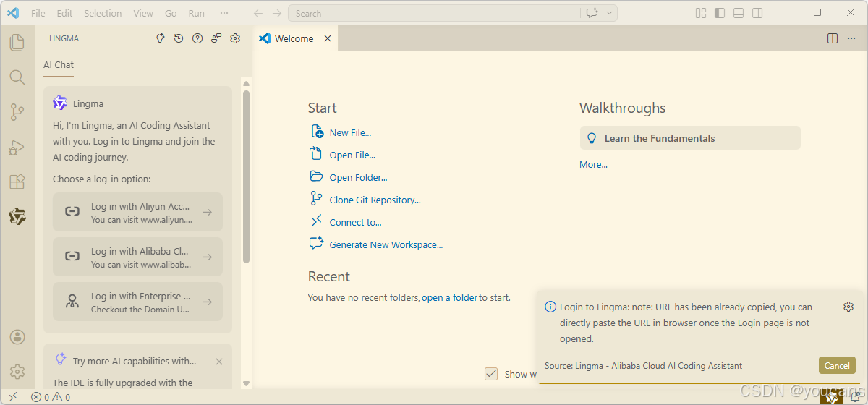This screenshot has width=868, height=405.
Task: Toggle the Show welcome page checkbox
Action: 491,374
